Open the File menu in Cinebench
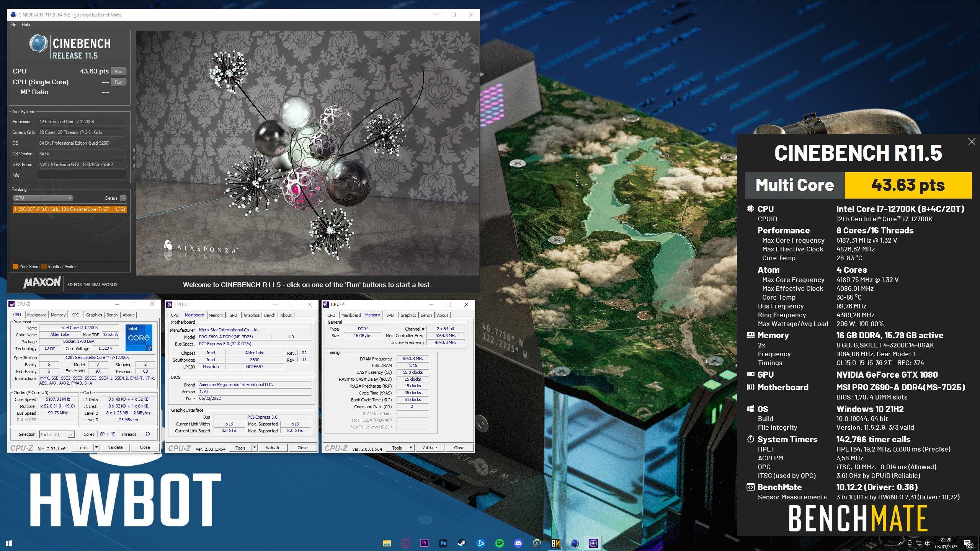 13,24
